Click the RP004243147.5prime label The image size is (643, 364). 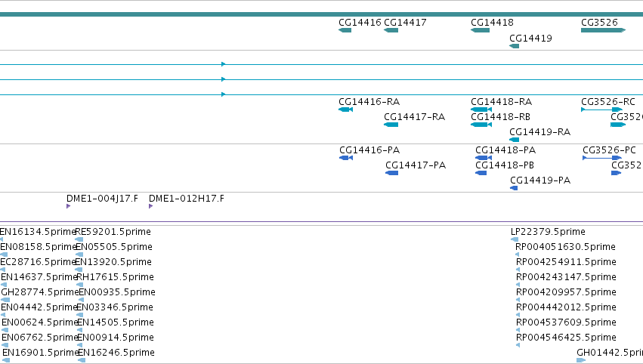click(x=566, y=277)
